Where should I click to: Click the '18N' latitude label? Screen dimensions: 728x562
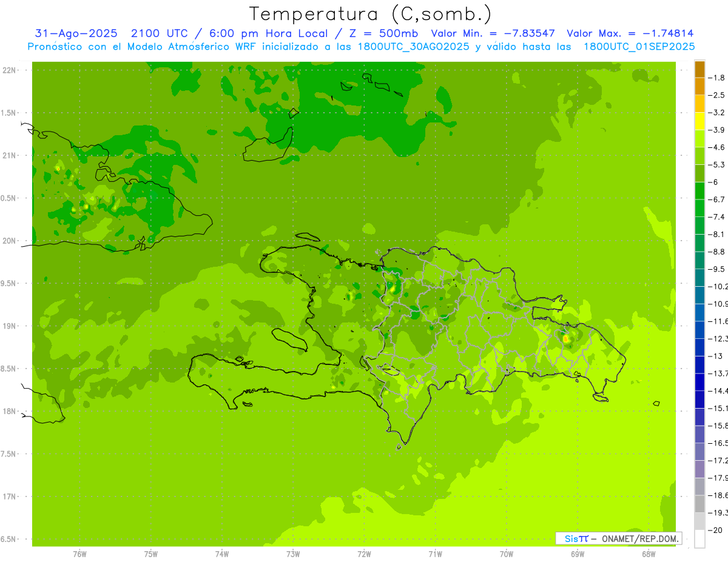point(10,411)
